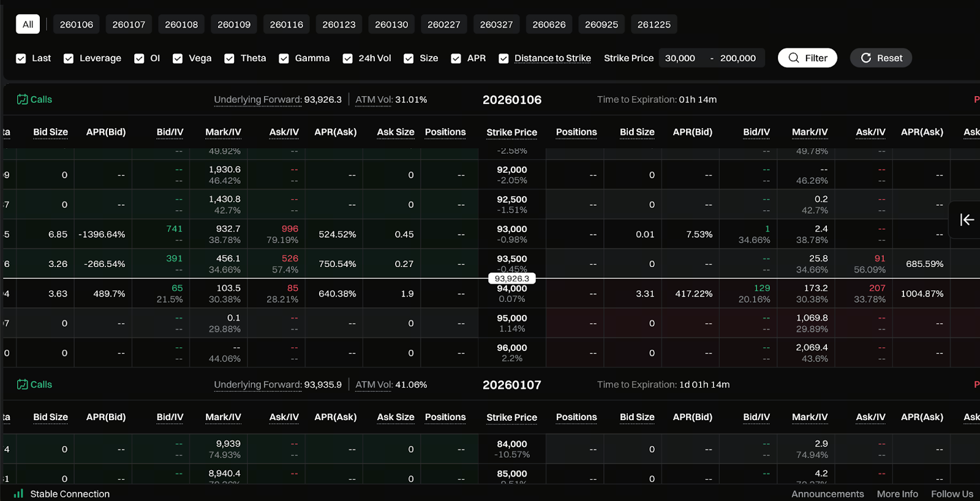Select the 94,000 strike price row
The height and width of the screenshot is (501, 980).
point(511,293)
